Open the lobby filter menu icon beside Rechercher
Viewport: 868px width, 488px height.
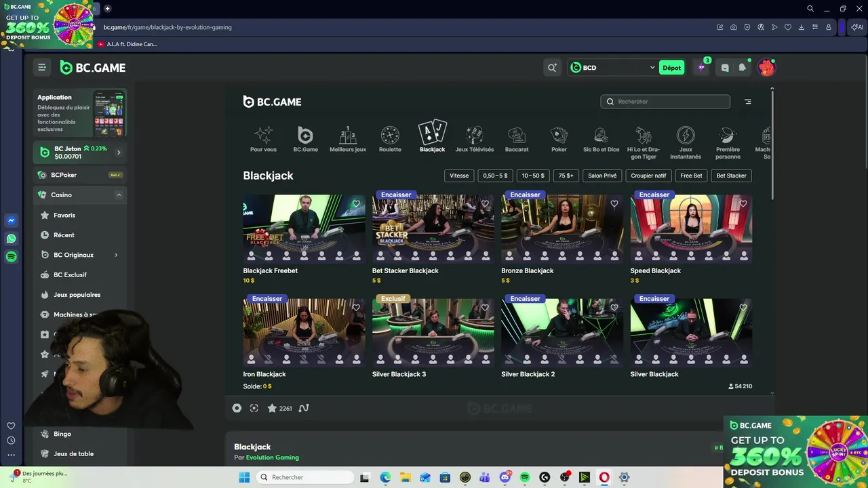[x=748, y=102]
